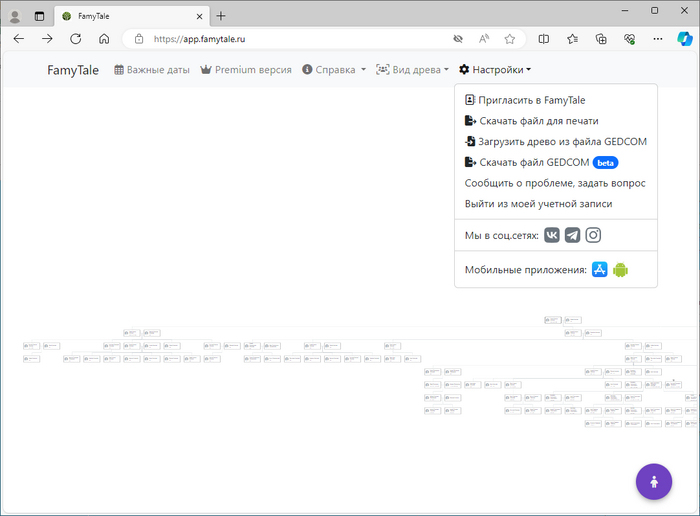The image size is (700, 516).
Task: Click the browser Forward arrow
Action: (x=47, y=39)
